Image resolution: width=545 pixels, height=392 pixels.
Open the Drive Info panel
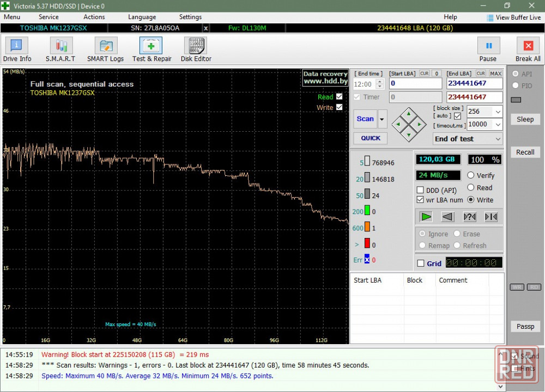click(x=17, y=50)
